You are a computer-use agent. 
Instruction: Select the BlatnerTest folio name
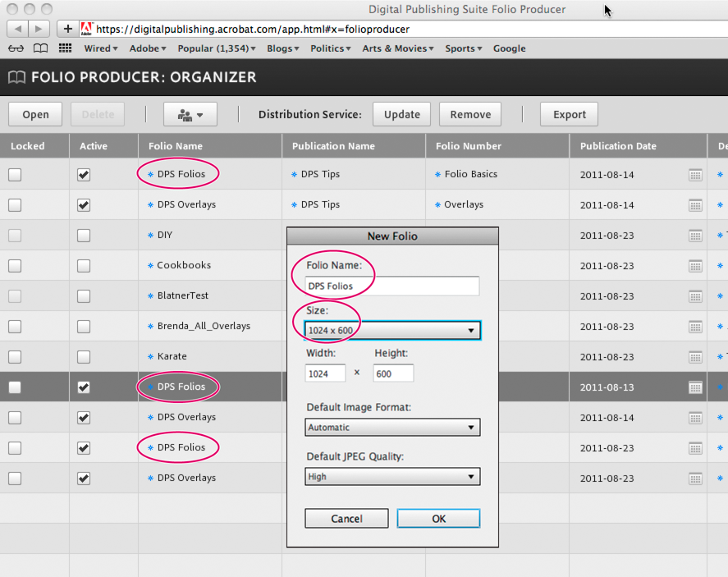coord(183,295)
